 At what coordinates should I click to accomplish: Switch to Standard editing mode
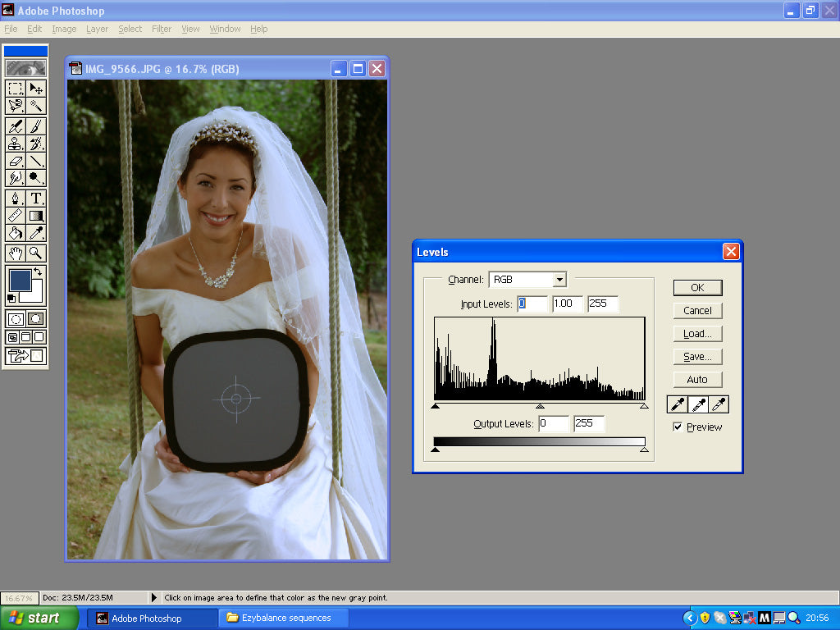[16, 319]
